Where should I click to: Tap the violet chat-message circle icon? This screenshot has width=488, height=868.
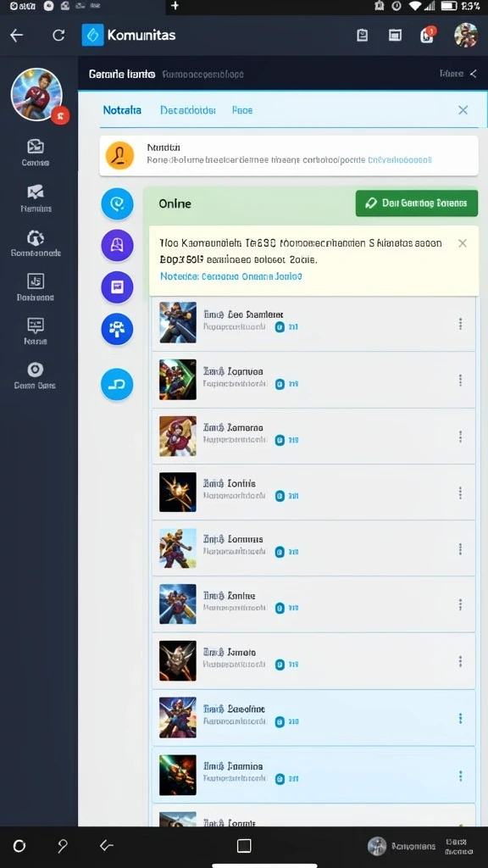coord(117,287)
